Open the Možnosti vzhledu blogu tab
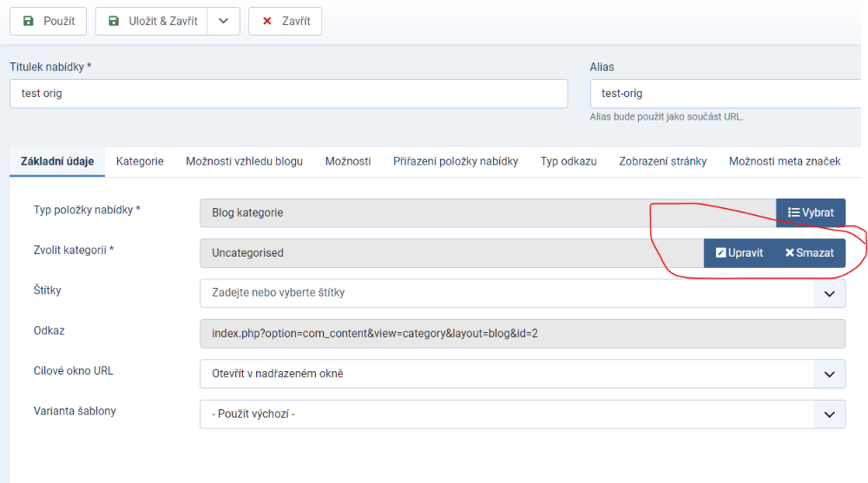 pyautogui.click(x=244, y=161)
